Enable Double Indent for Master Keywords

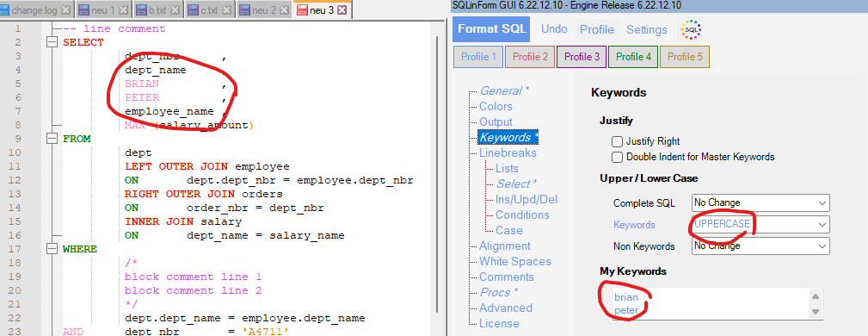(x=617, y=157)
